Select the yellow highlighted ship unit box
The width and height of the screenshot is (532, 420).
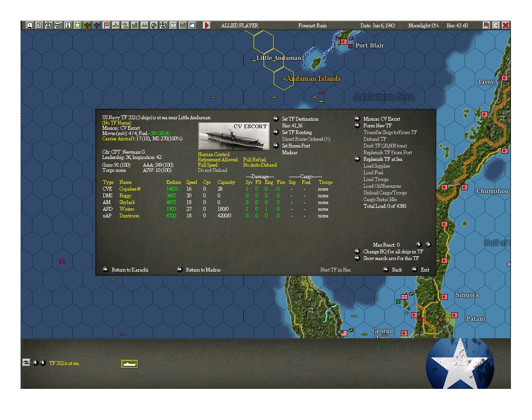point(130,364)
